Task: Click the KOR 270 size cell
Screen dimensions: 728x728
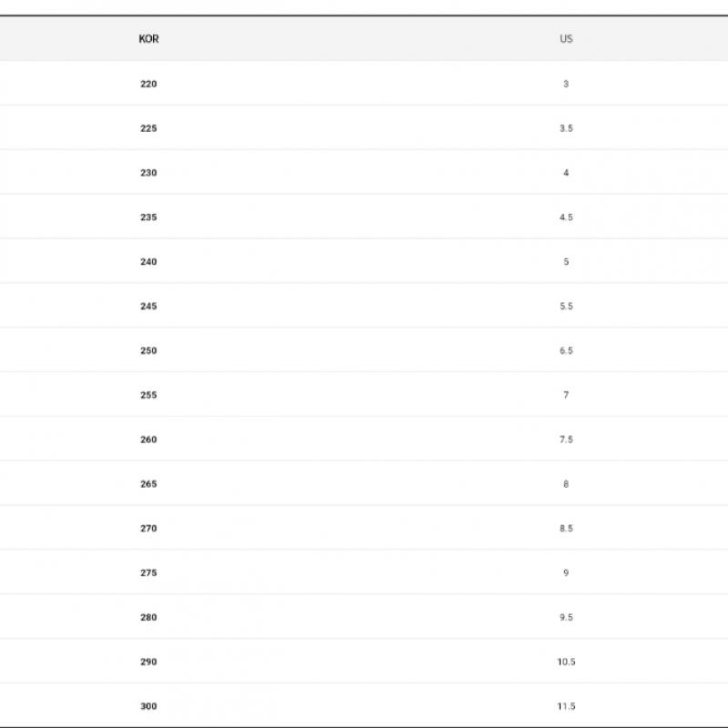Action: click(x=148, y=529)
